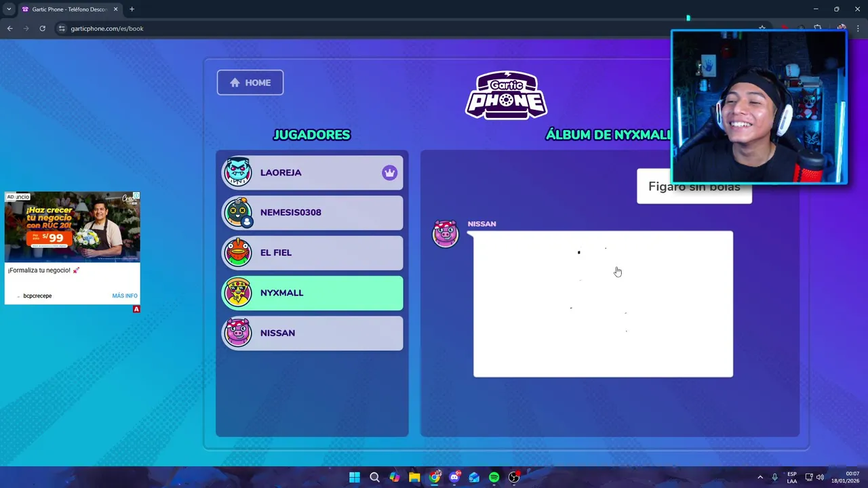The image size is (868, 488).
Task: Open the MÁS INFO ad link
Action: [x=125, y=296]
